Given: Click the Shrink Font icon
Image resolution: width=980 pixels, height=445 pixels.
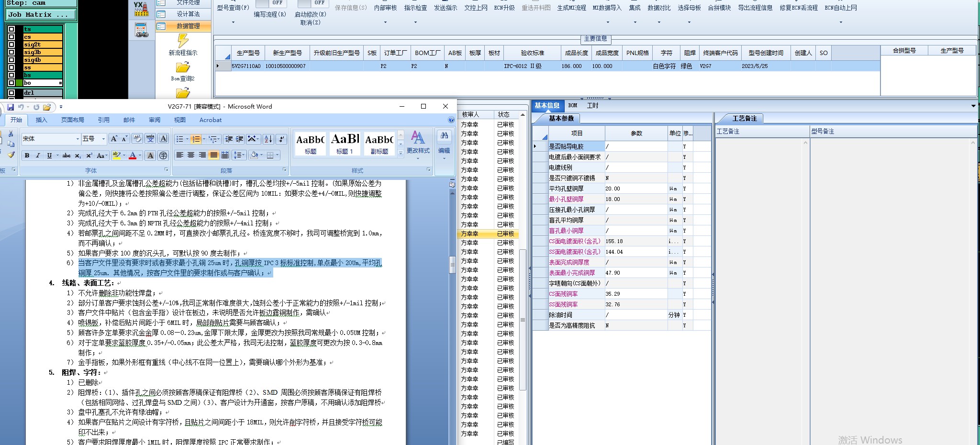Looking at the screenshot, I should [124, 139].
